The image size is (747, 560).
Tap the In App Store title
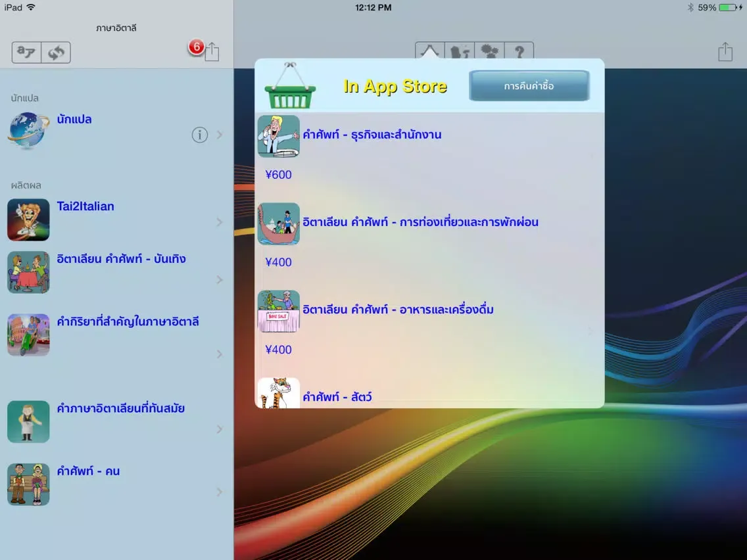point(395,86)
